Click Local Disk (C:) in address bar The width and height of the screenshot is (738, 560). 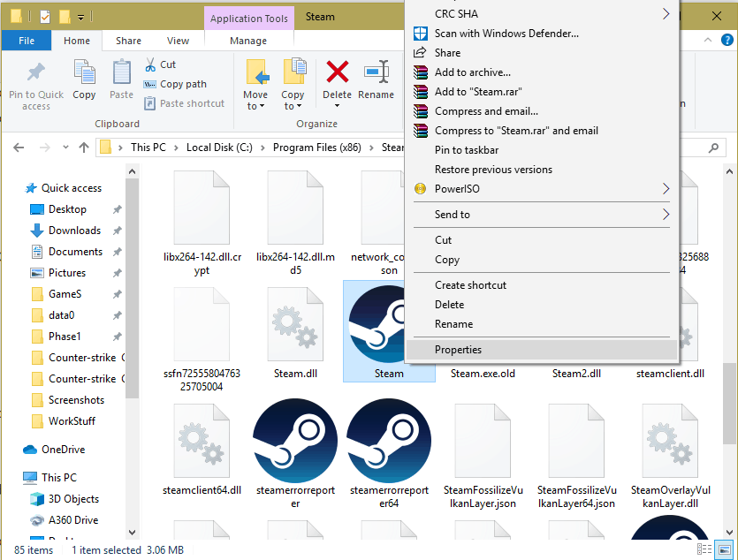coord(219,148)
